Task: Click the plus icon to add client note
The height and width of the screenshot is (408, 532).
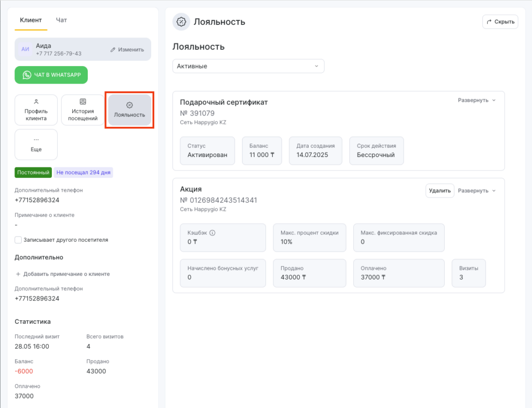Action: point(18,274)
